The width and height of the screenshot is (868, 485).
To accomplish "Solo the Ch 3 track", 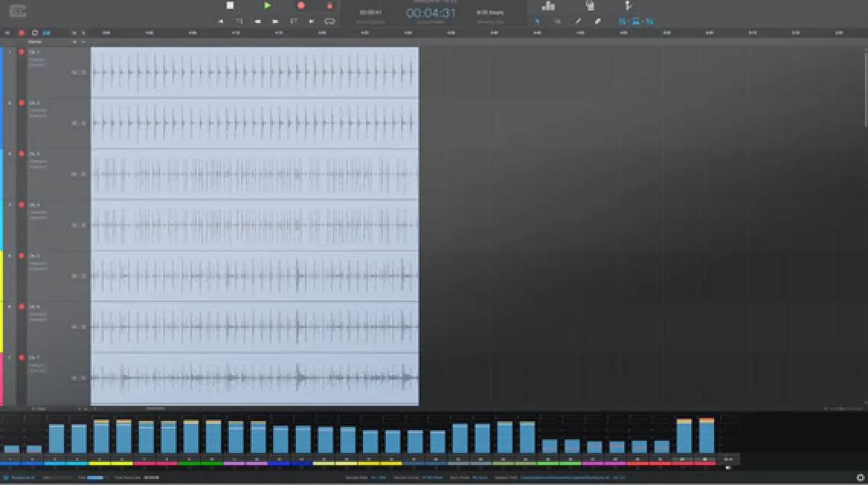I will point(84,174).
